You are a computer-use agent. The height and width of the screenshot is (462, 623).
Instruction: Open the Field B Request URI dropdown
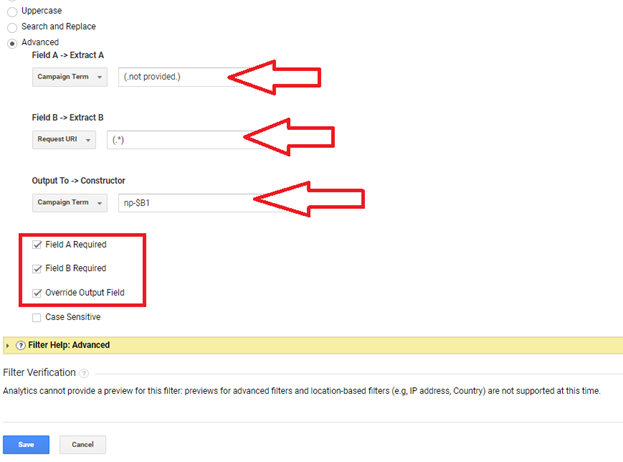point(64,139)
